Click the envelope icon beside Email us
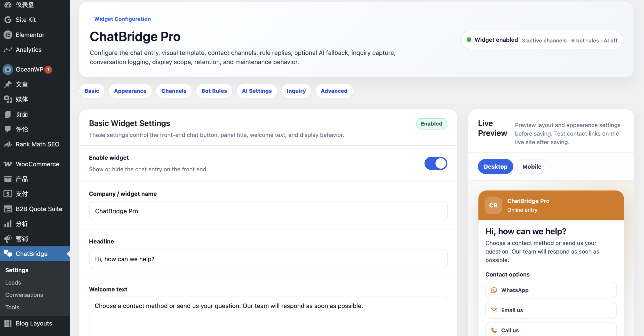644x336 pixels. [494, 310]
